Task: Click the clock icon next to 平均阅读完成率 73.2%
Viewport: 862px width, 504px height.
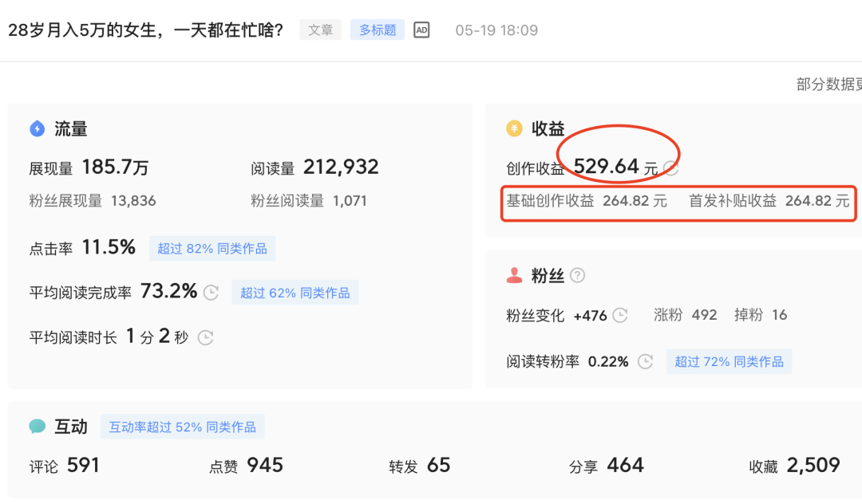Action: click(x=211, y=293)
